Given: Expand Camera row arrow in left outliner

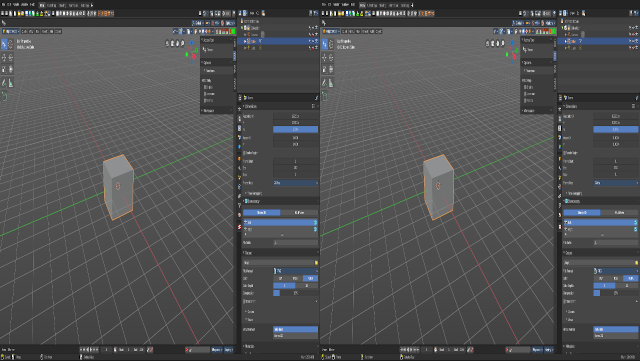Looking at the screenshot, I should coord(245,35).
